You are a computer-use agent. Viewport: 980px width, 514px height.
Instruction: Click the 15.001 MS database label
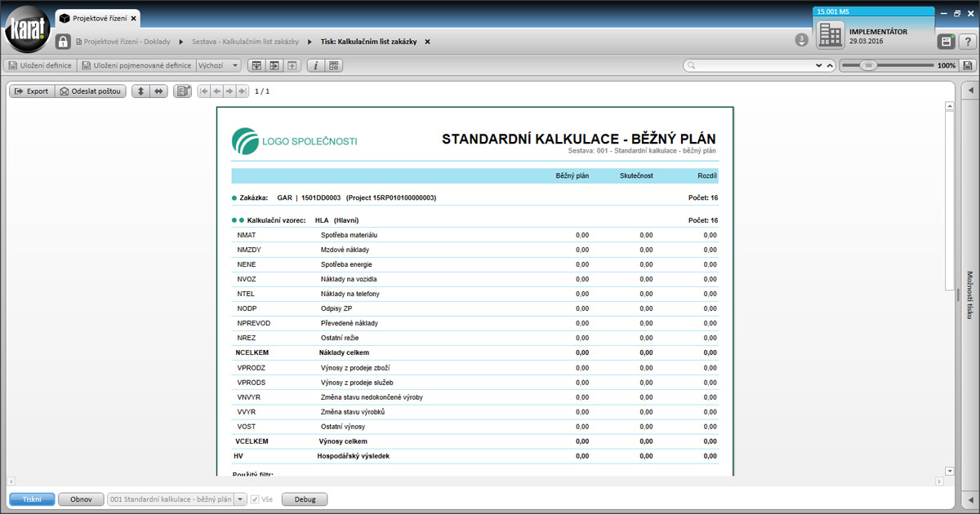(831, 11)
